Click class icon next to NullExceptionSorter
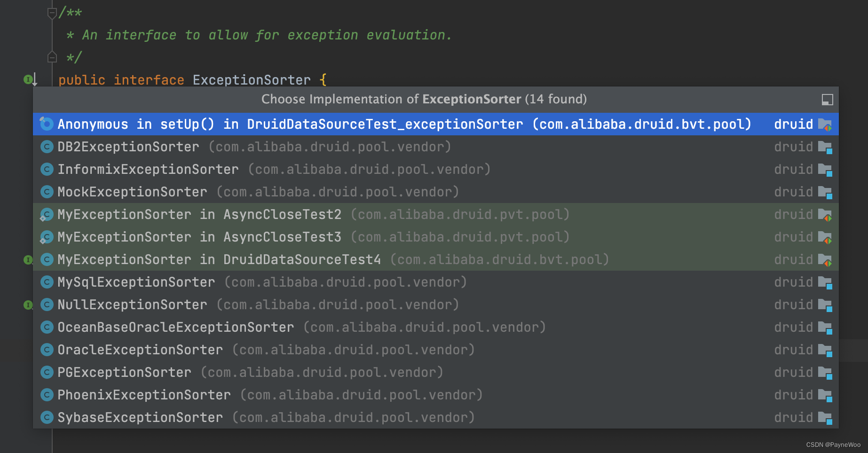This screenshot has width=868, height=453. point(47,305)
